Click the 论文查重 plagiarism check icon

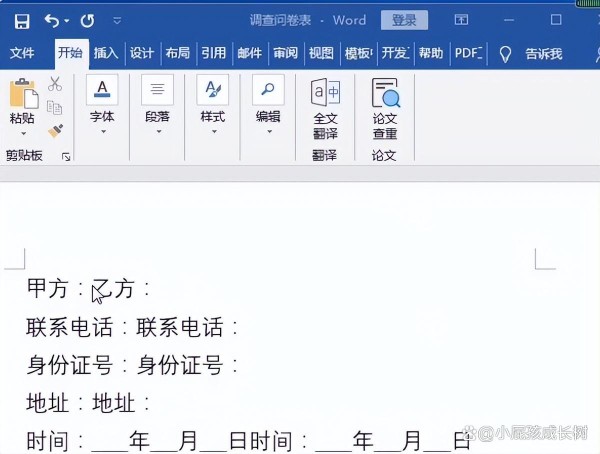(x=385, y=93)
